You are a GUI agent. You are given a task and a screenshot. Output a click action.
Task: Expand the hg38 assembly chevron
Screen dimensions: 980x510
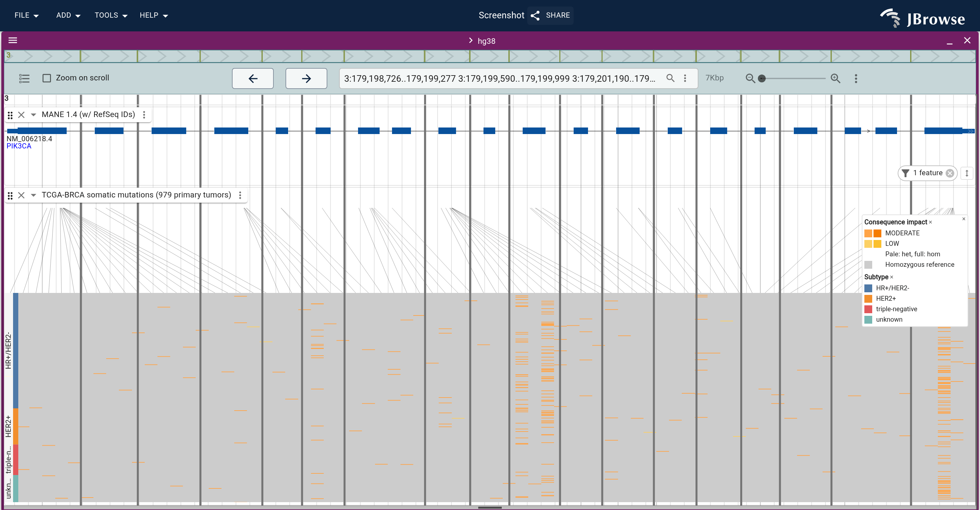point(471,40)
